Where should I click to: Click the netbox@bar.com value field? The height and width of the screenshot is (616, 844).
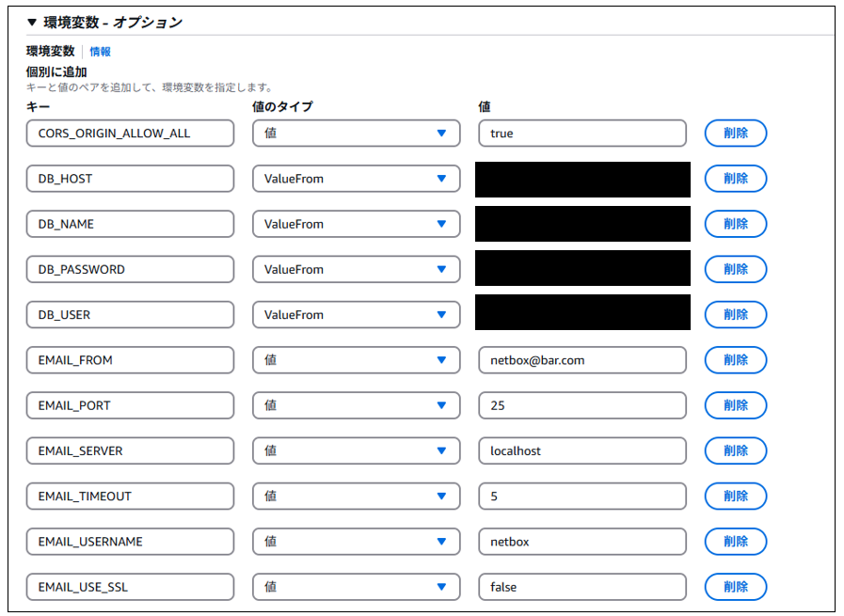(582, 360)
